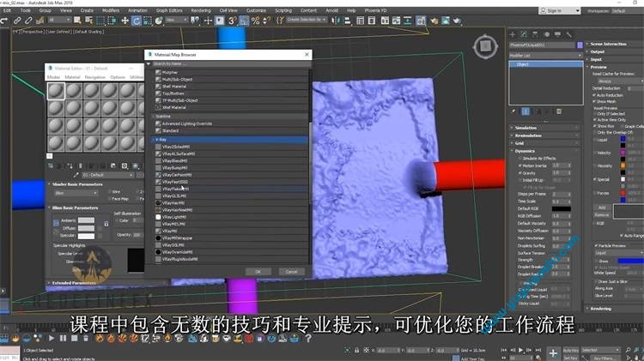Click Cancel in Material/Map Browser
Screen dimensions: 644x361
[291, 272]
